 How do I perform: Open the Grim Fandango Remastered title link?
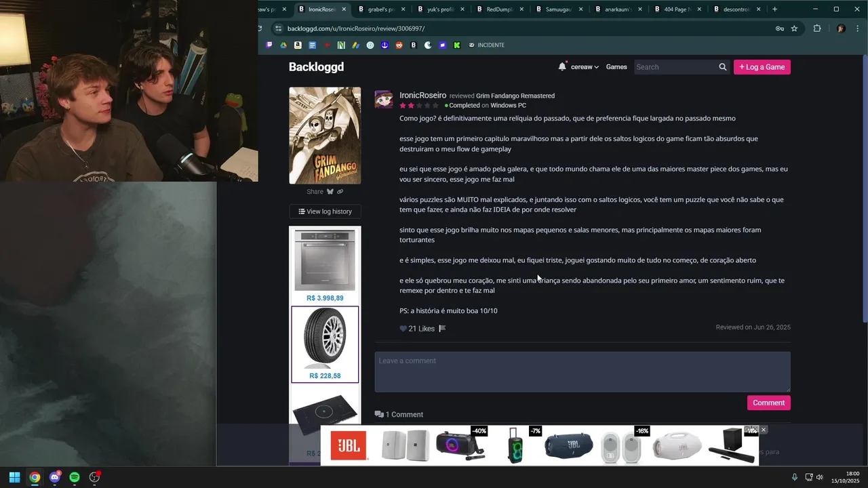515,96
